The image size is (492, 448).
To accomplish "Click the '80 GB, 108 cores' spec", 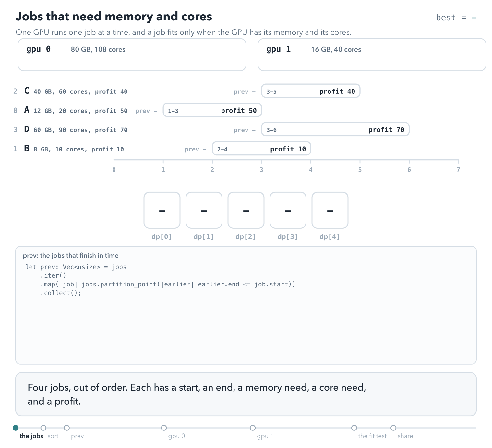I will [98, 49].
